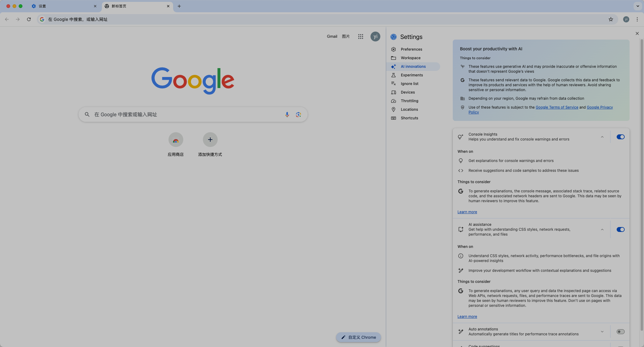Screen dimensions: 644x347
Task: Close the DevTools Settings panel
Action: click(x=637, y=33)
